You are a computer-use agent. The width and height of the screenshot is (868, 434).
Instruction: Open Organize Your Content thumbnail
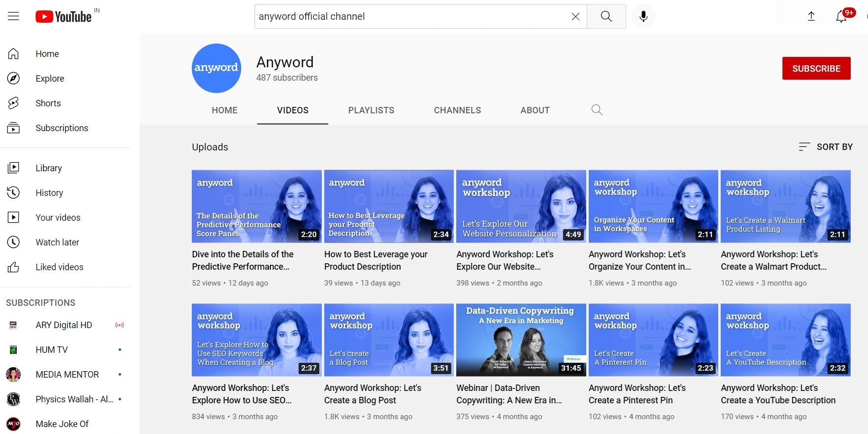(653, 206)
